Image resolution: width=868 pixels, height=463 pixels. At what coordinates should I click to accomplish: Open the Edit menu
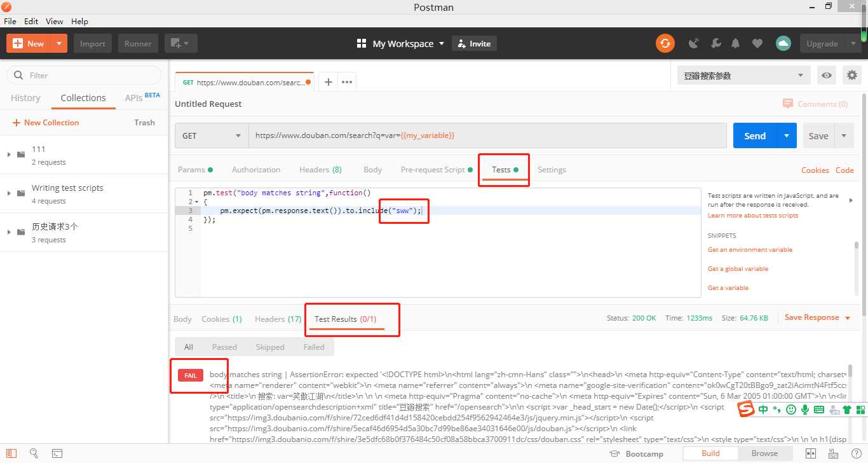click(x=31, y=21)
